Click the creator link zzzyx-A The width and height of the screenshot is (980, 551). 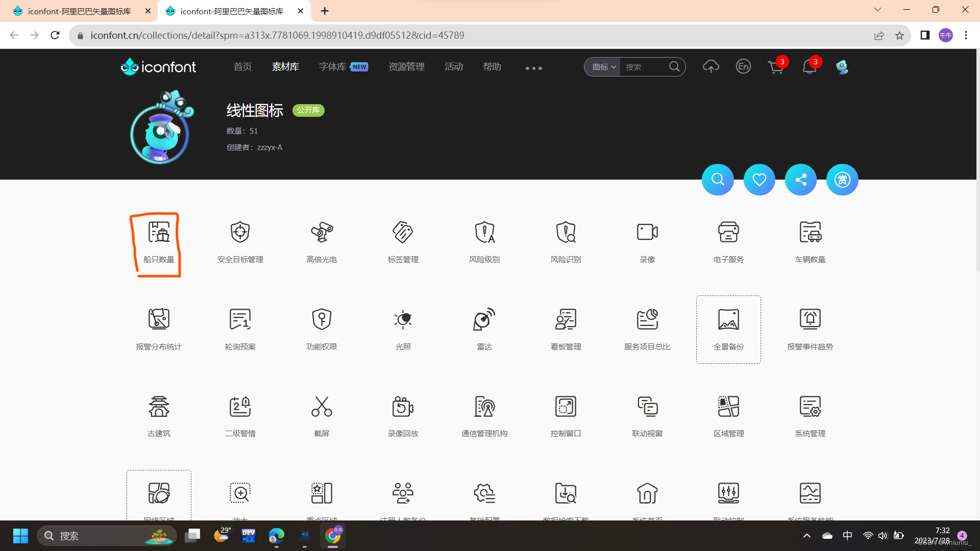tap(269, 147)
